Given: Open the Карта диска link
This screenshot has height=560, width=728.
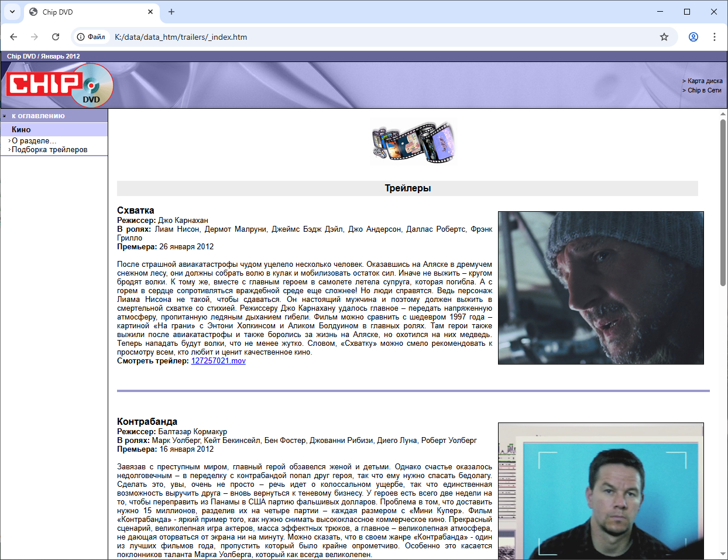Looking at the screenshot, I should tap(705, 81).
